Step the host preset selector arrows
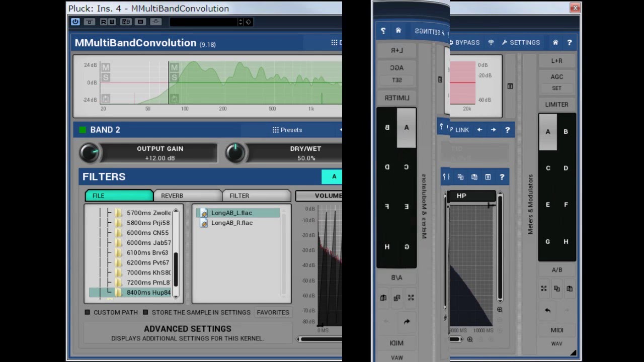 (240, 22)
